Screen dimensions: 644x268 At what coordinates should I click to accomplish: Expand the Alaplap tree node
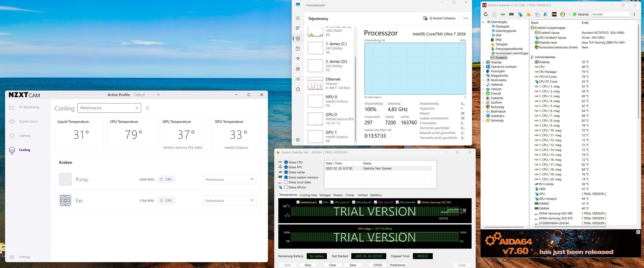[x=483, y=62]
